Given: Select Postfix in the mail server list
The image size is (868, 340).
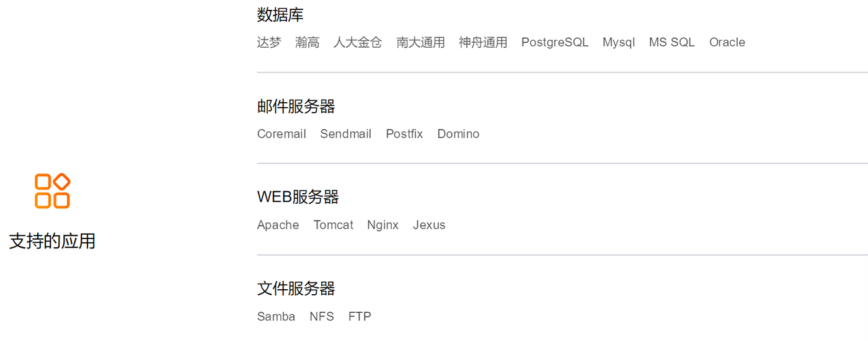Looking at the screenshot, I should (404, 134).
